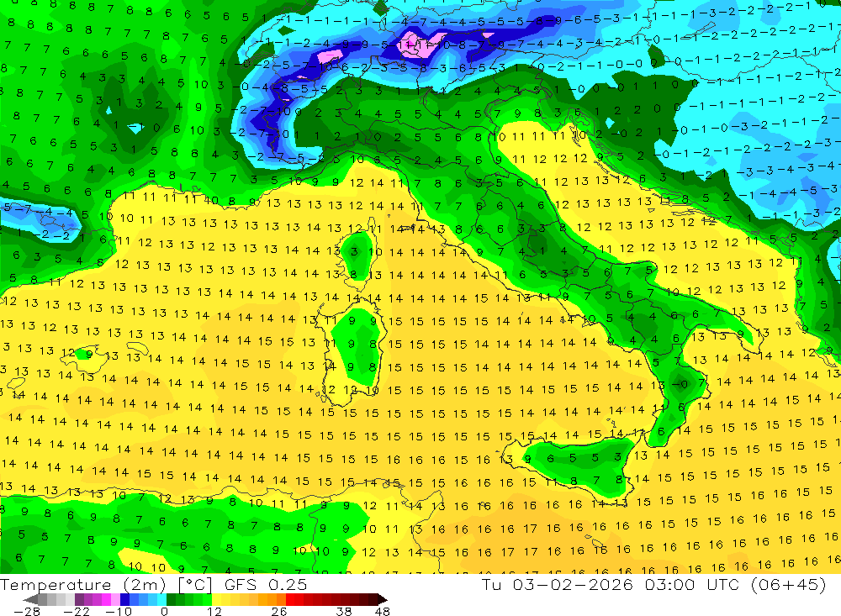
Task: Select the dark purple legend color segment
Action: coord(79,599)
